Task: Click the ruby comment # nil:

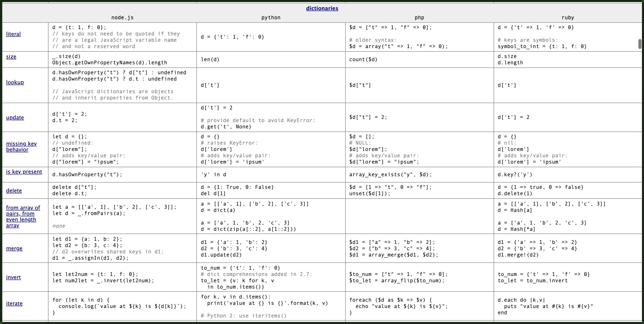Action: [x=507, y=143]
